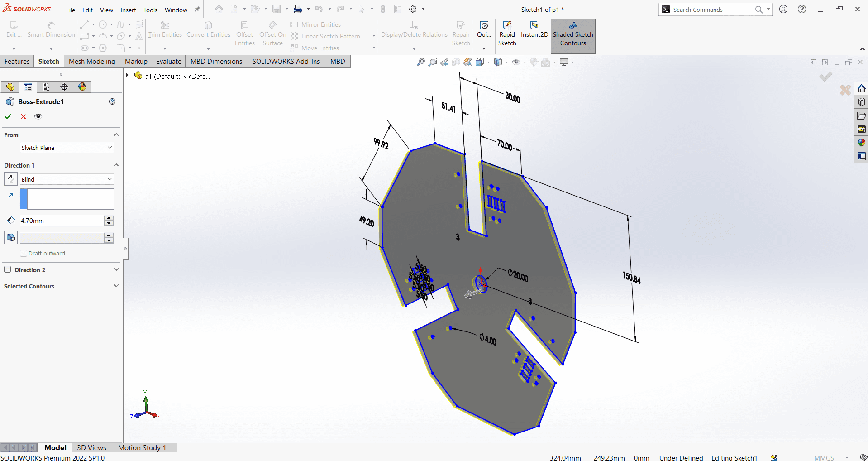Switch to the PropertyManager tab icon
This screenshot has width=868, height=461.
[x=28, y=87]
